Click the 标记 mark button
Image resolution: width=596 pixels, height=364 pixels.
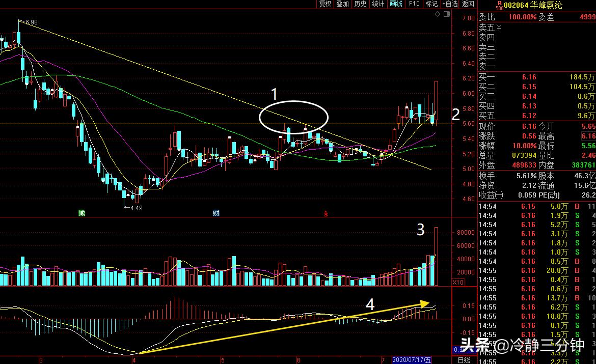point(431,4)
